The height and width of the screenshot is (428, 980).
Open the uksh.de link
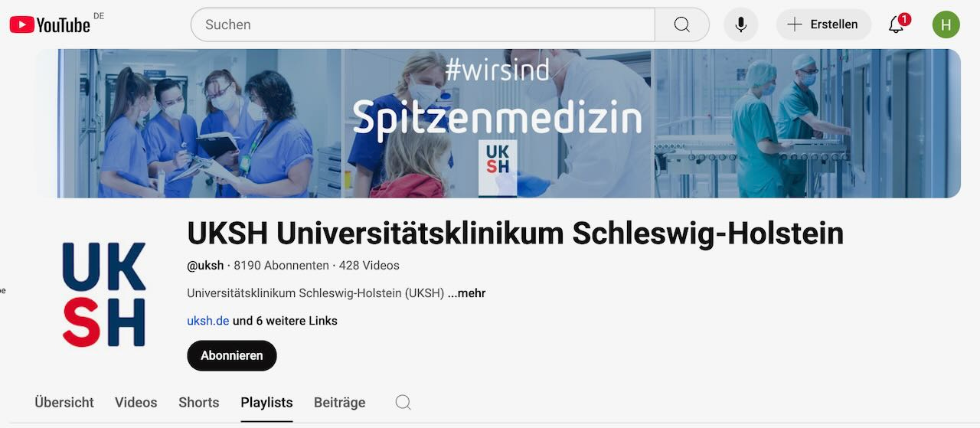[208, 321]
